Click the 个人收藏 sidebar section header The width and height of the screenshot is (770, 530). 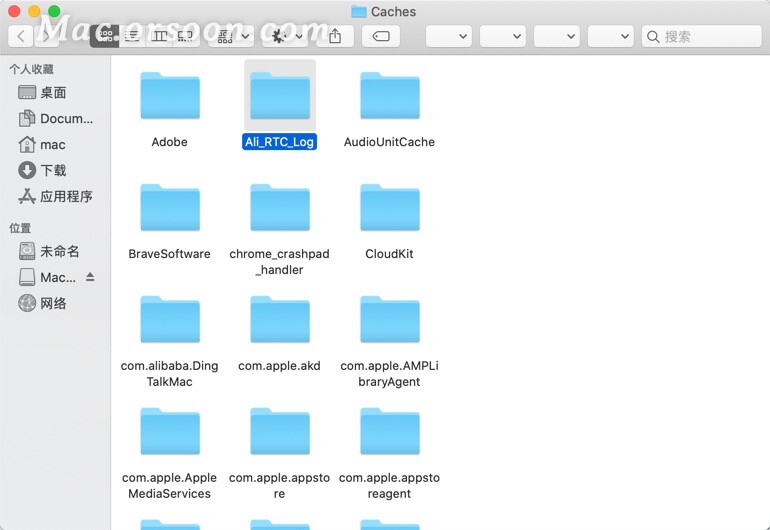pos(31,69)
